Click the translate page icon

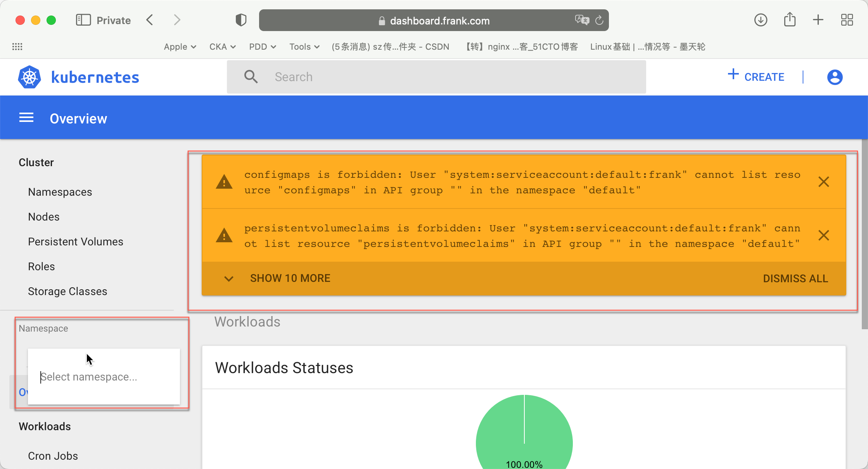click(x=582, y=20)
